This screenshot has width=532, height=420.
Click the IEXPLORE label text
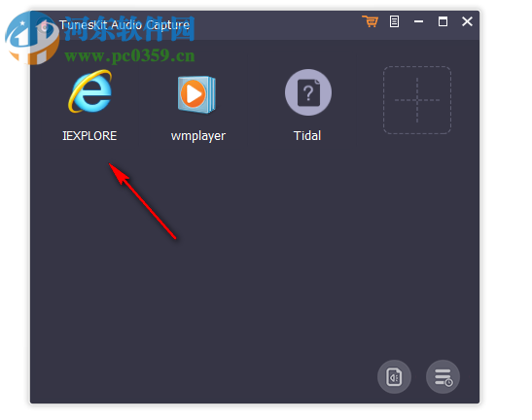(89, 136)
